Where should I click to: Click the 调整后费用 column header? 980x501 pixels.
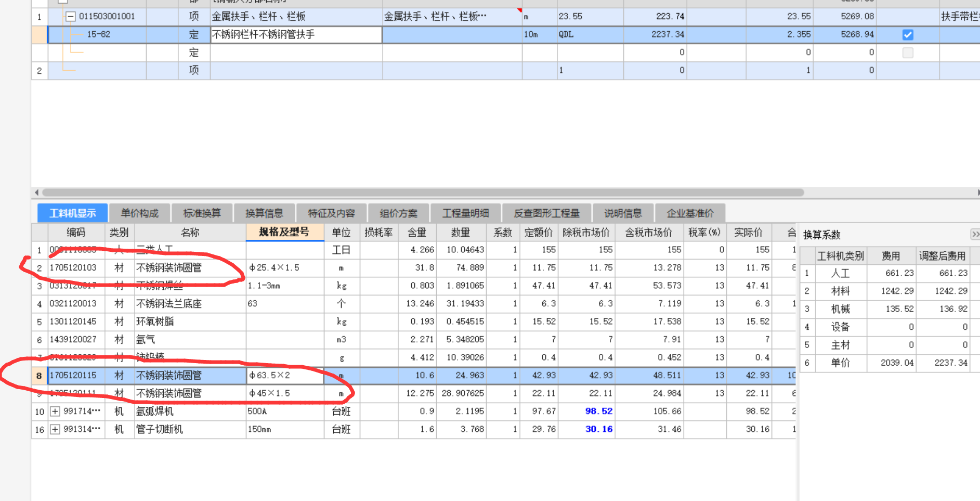(942, 256)
